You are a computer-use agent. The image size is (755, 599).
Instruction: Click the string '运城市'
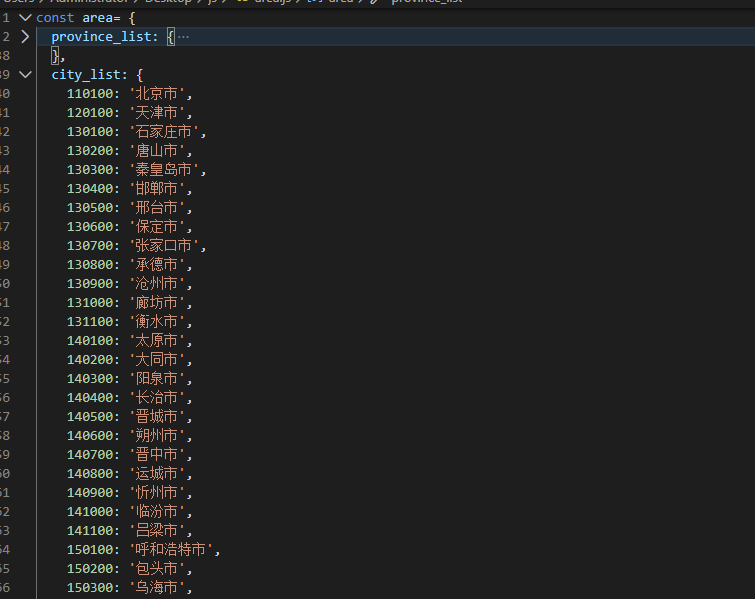(157, 474)
